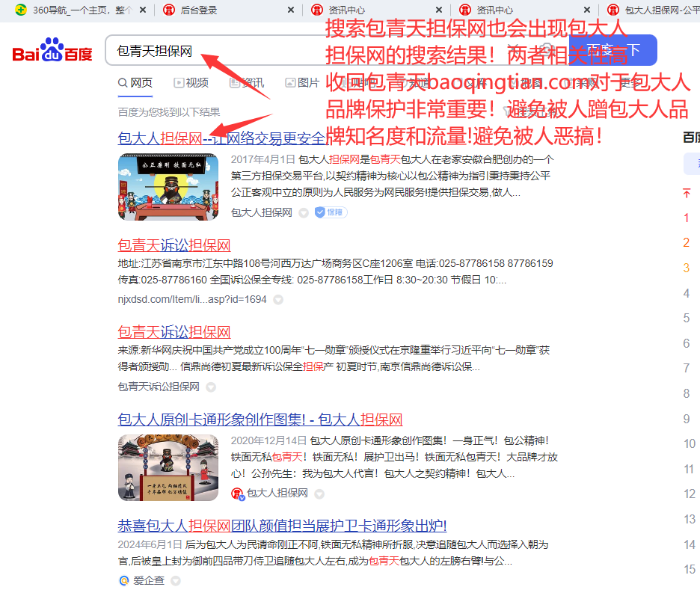Open the 视频 search category
The image size is (700, 590).
(191, 83)
